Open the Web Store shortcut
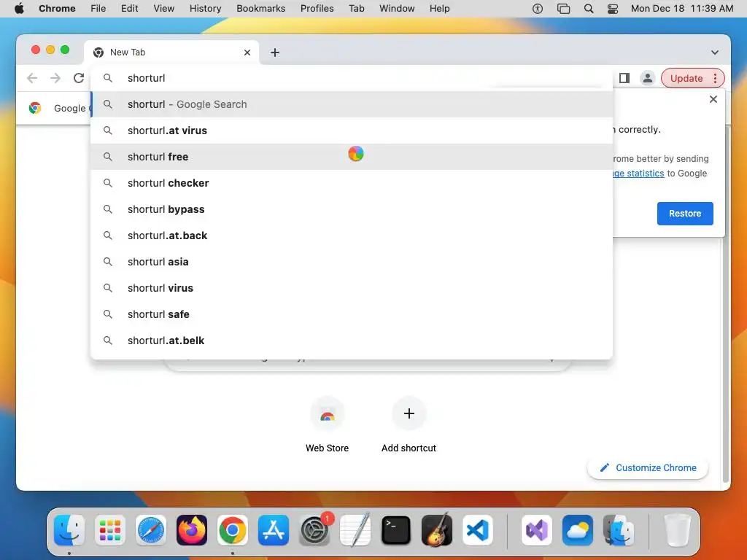Screen dimensions: 747x560 [328, 424]
